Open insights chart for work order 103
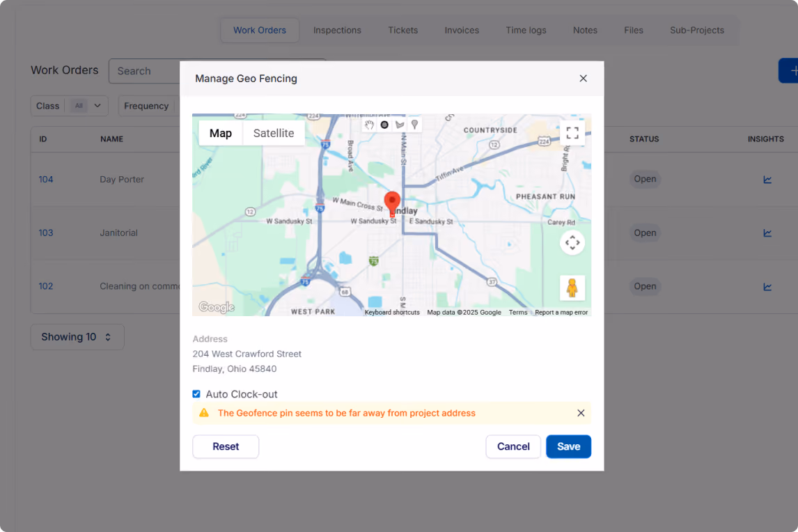Screen dimensions: 798x532 (767, 233)
